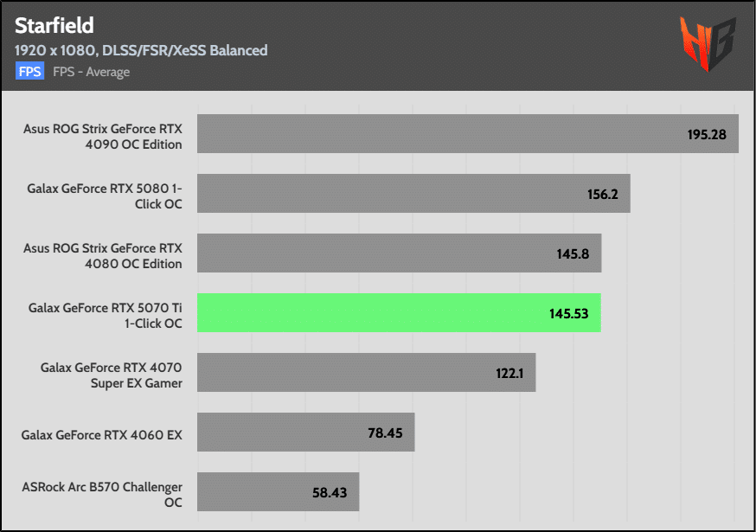
Task: Click the 78.45 value on the RTX 4060 bar
Action: pyautogui.click(x=385, y=433)
